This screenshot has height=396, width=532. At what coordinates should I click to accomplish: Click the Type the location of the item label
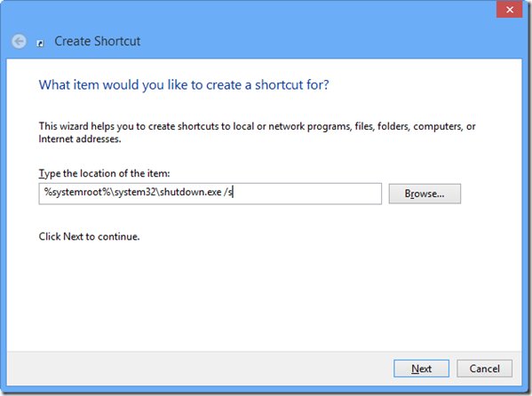[104, 173]
